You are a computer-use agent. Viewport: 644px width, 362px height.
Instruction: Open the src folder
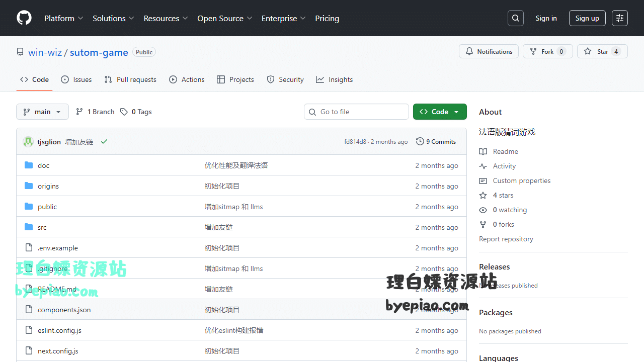(42, 227)
